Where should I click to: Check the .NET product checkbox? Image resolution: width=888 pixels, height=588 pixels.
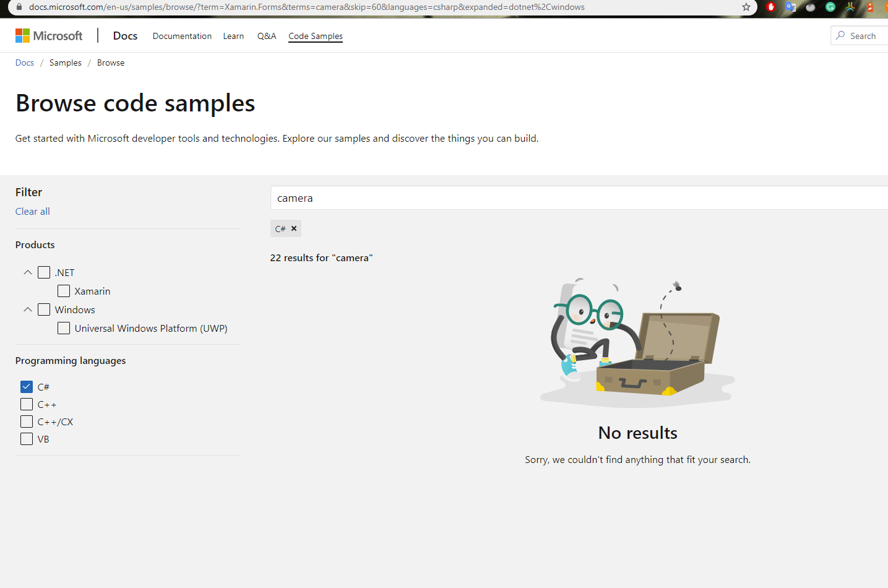pyautogui.click(x=44, y=272)
